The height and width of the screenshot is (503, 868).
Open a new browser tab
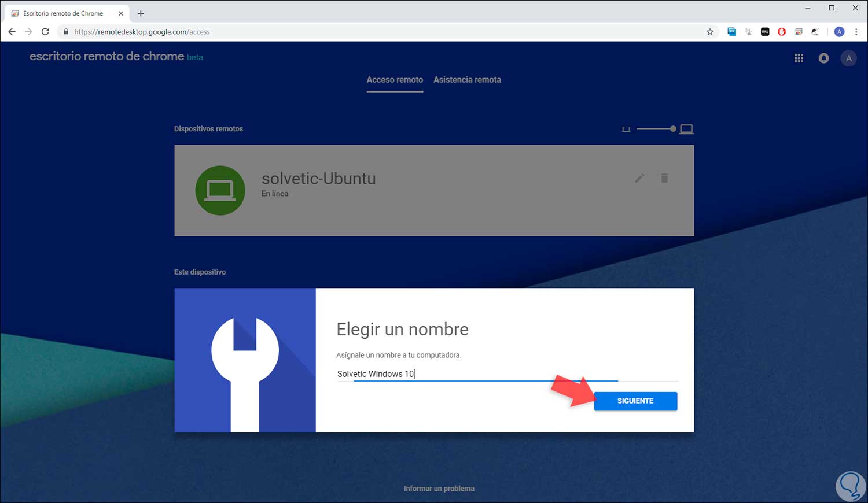(x=141, y=13)
